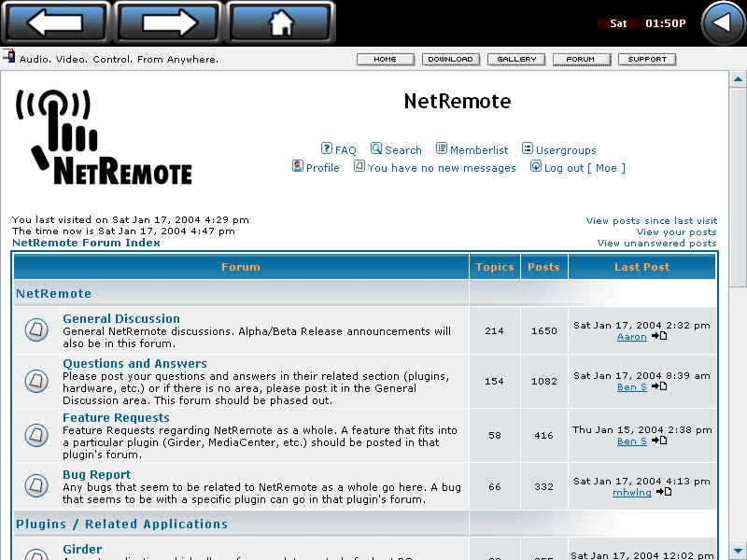View latest post icon in Bug Report
This screenshot has width=747, height=560.
[664, 492]
